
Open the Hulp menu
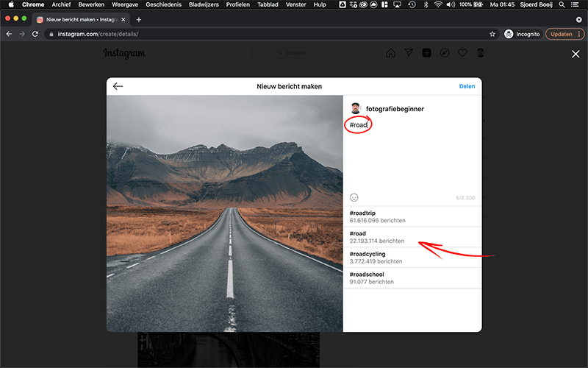(320, 4)
